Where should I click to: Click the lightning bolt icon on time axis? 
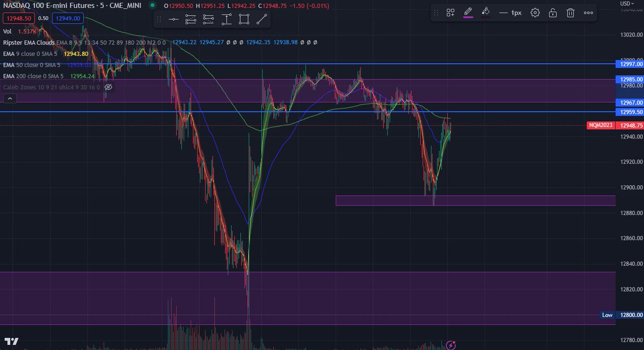click(451, 344)
